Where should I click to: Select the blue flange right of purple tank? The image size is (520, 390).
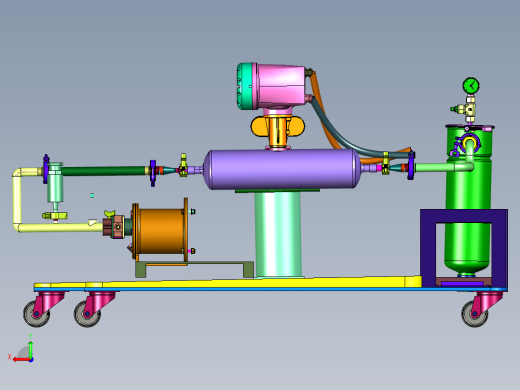click(411, 165)
